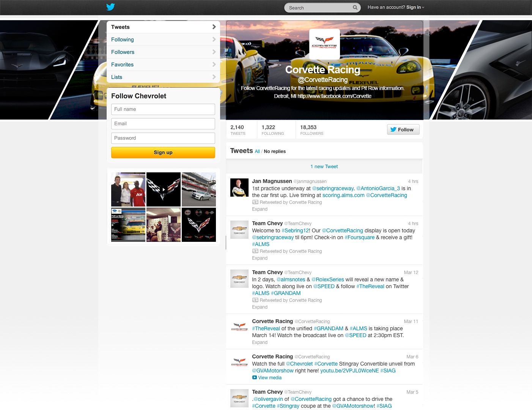The height and width of the screenshot is (410, 532).
Task: Click the chevron arrow on Following row
Action: (x=214, y=39)
